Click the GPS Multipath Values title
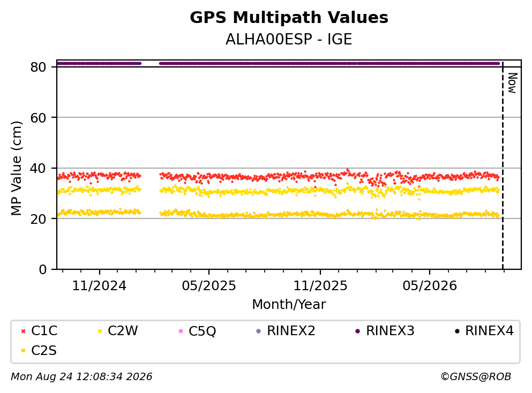 (289, 18)
